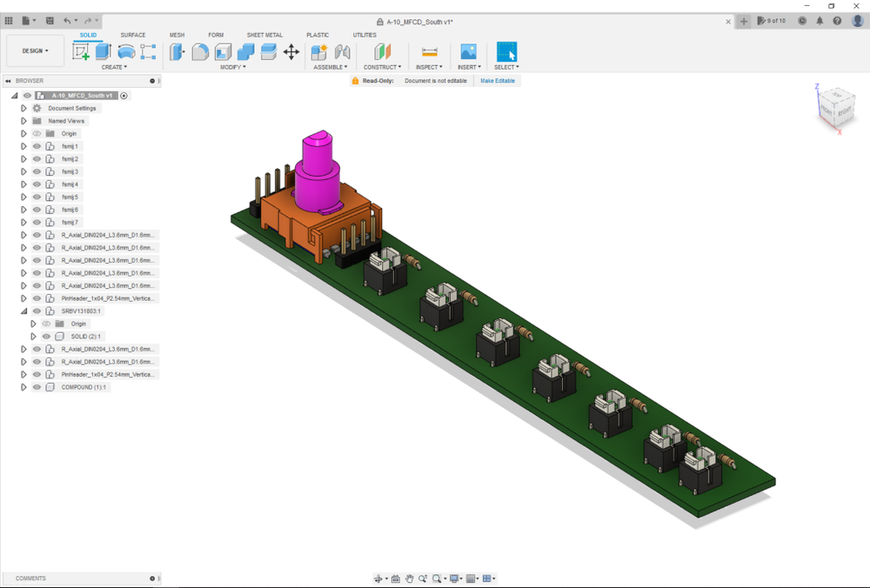Select the Create Sketch tool

pyautogui.click(x=82, y=51)
